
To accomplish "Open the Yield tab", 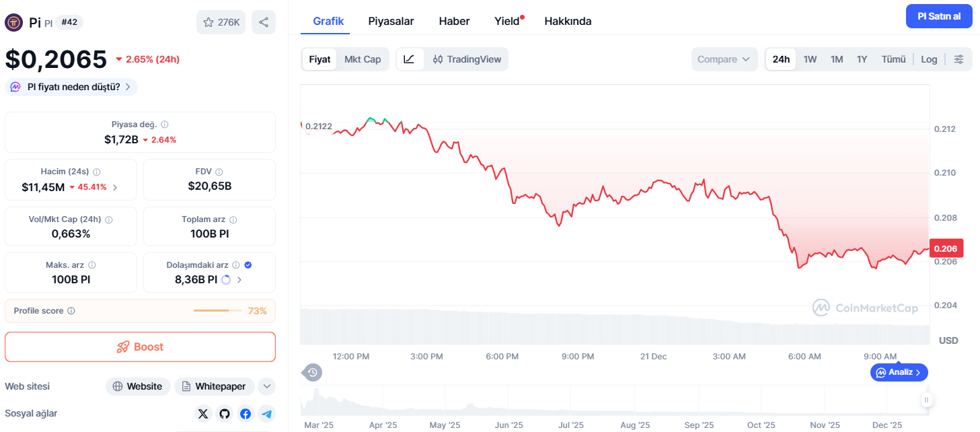I will [508, 21].
